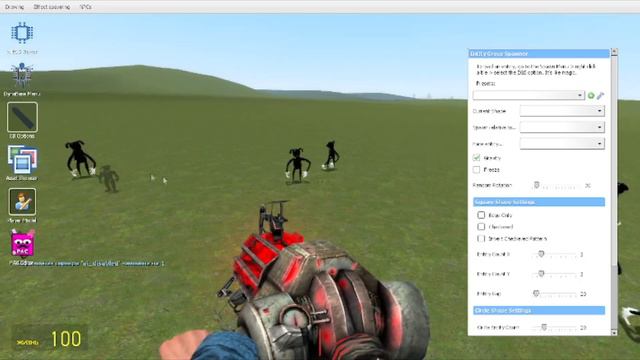Screen dimensions: 640x360
Task: Enable Invert Checkered Pattern checkbox
Action: point(481,238)
